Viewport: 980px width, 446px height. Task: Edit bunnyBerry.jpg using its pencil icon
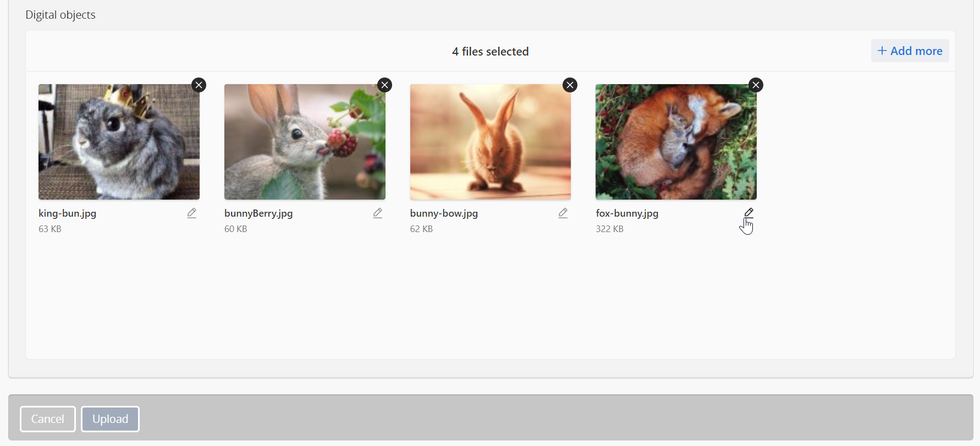tap(377, 213)
